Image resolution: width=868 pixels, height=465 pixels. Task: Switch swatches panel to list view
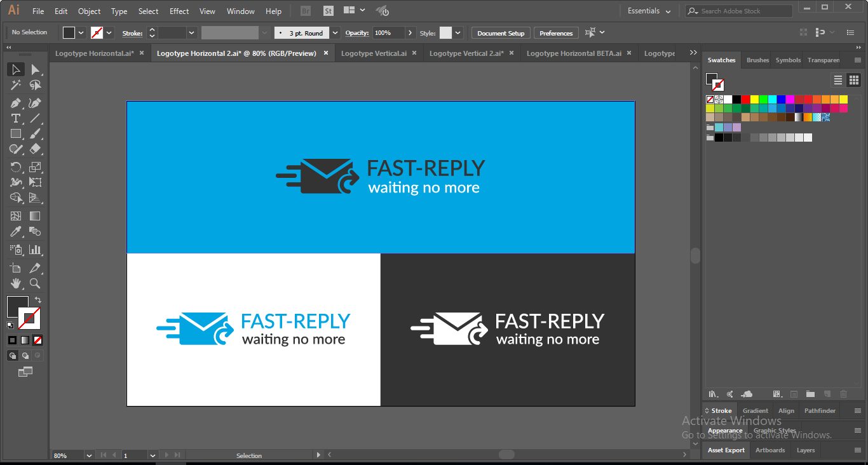coord(838,80)
